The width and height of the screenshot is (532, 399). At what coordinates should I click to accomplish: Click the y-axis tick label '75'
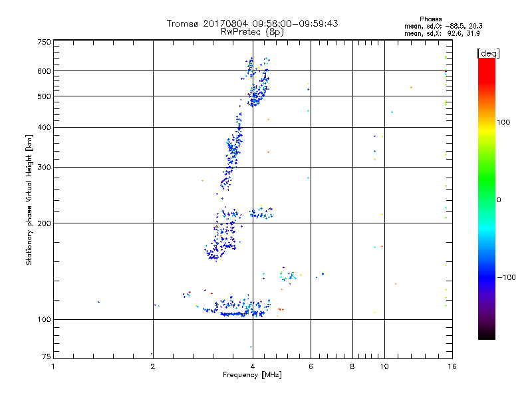[x=47, y=356]
